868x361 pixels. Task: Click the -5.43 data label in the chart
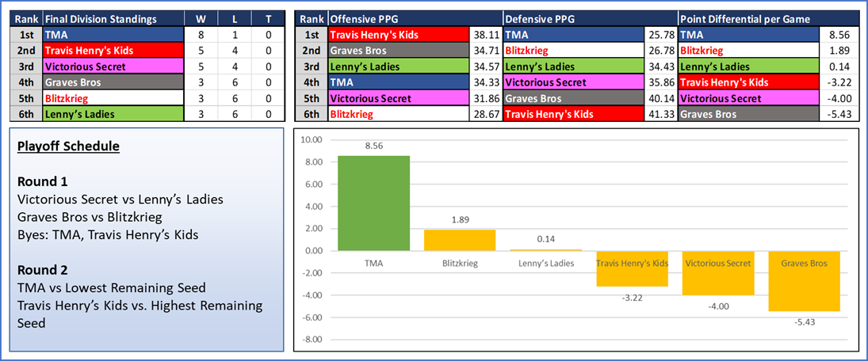pos(803,321)
